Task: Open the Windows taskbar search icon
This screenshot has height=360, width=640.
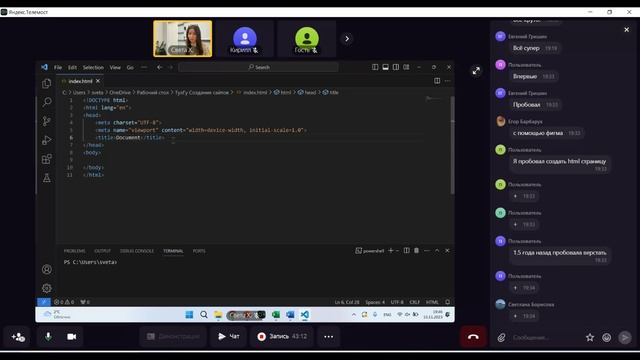Action: coord(204,315)
